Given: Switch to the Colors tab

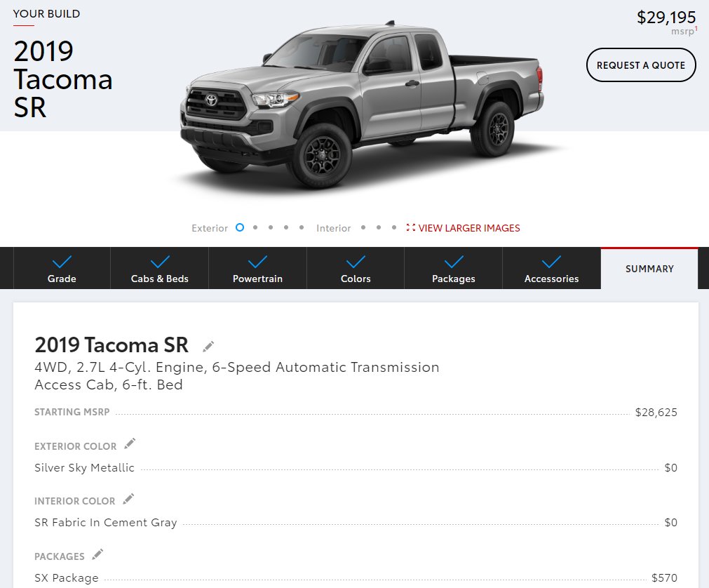Looking at the screenshot, I should (356, 268).
